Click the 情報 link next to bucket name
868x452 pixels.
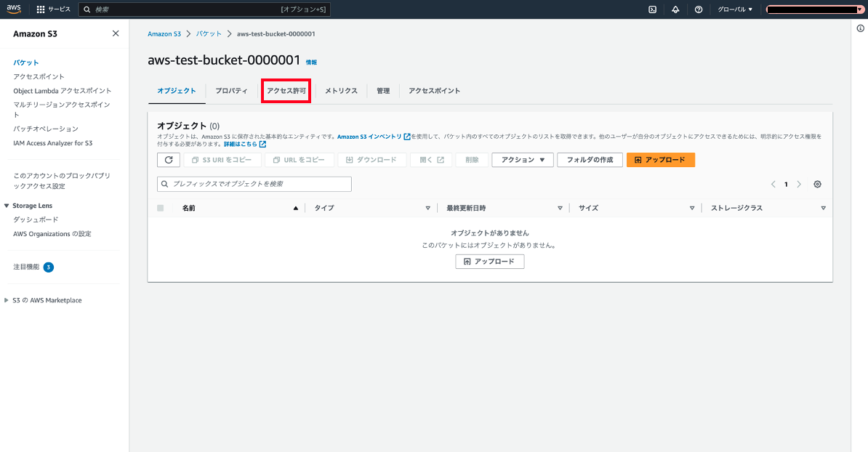312,62
